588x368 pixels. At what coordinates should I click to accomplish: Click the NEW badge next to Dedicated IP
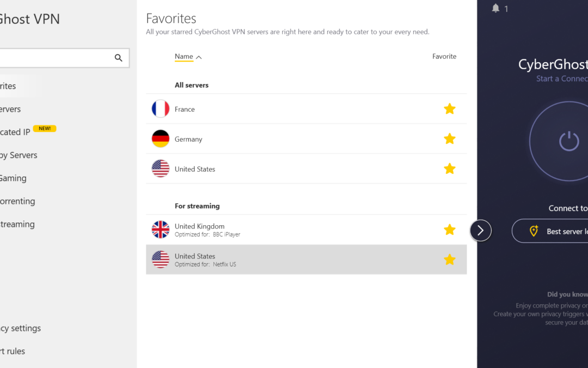point(45,128)
